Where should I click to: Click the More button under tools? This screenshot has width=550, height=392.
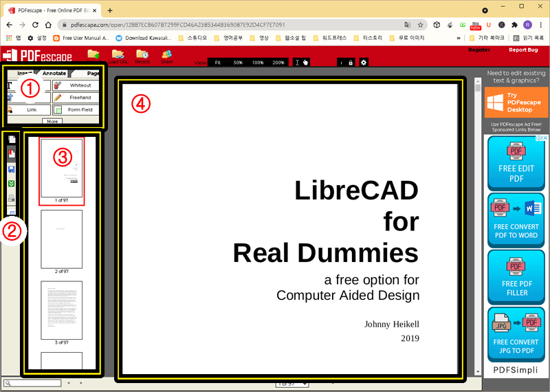click(52, 122)
